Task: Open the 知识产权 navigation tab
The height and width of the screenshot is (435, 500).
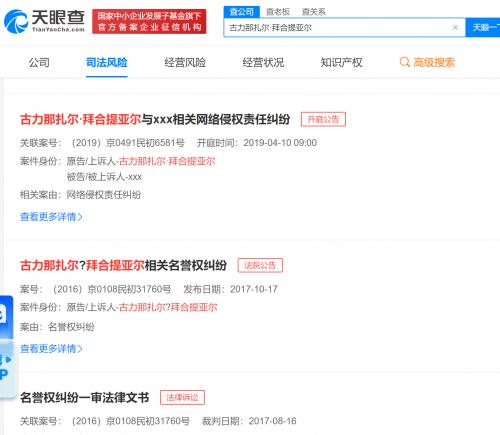Action: 341,62
